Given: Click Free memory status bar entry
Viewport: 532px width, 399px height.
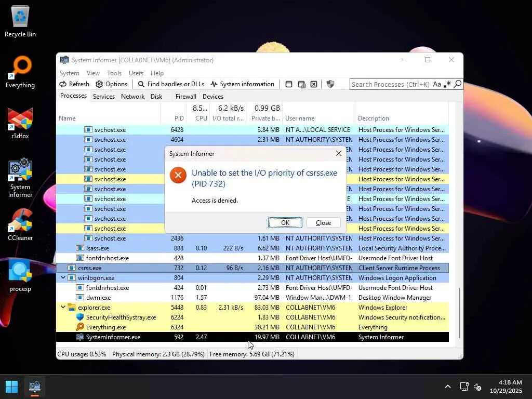Looking at the screenshot, I should click(252, 354).
